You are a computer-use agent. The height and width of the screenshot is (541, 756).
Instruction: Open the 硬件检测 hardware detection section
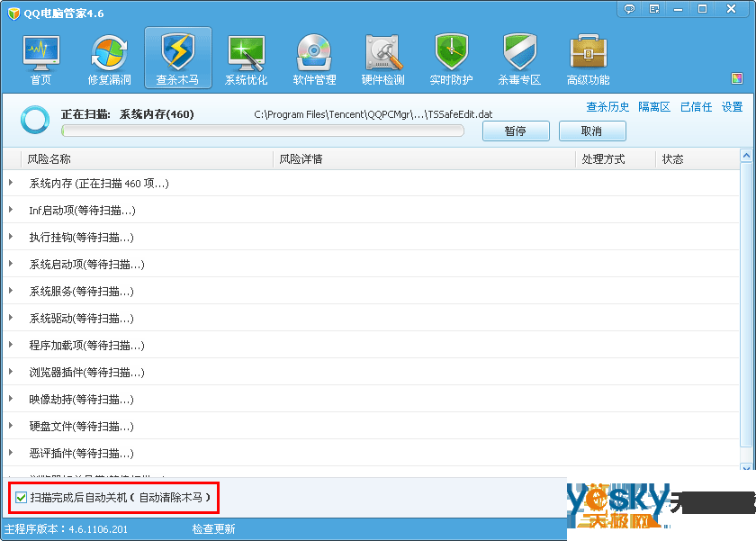(383, 59)
